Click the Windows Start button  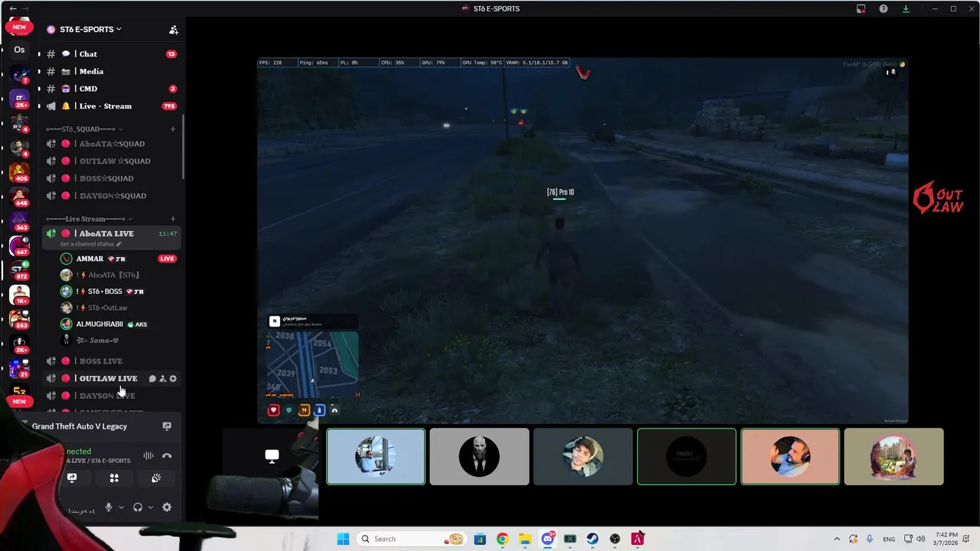343,539
